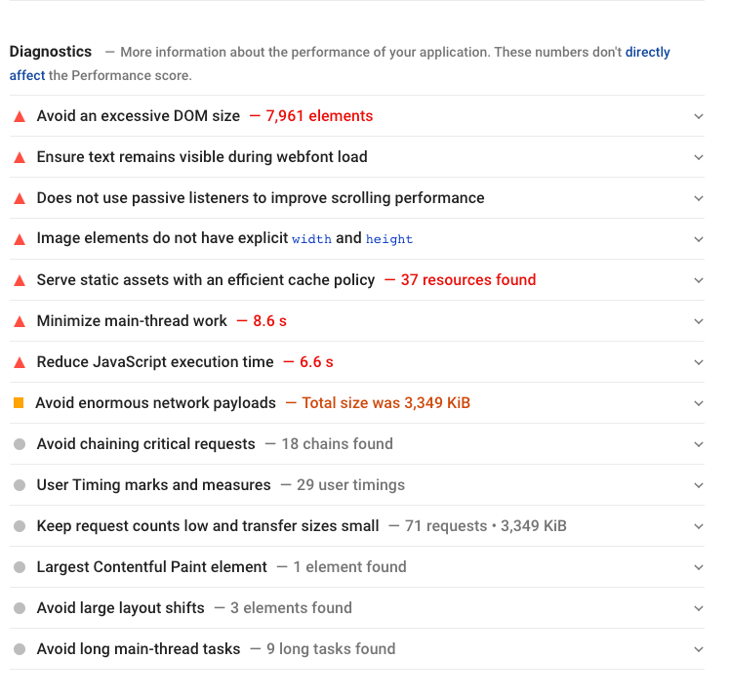Screen dimensions: 729x700
Task: Open the 'directly affect' link
Action: click(647, 52)
